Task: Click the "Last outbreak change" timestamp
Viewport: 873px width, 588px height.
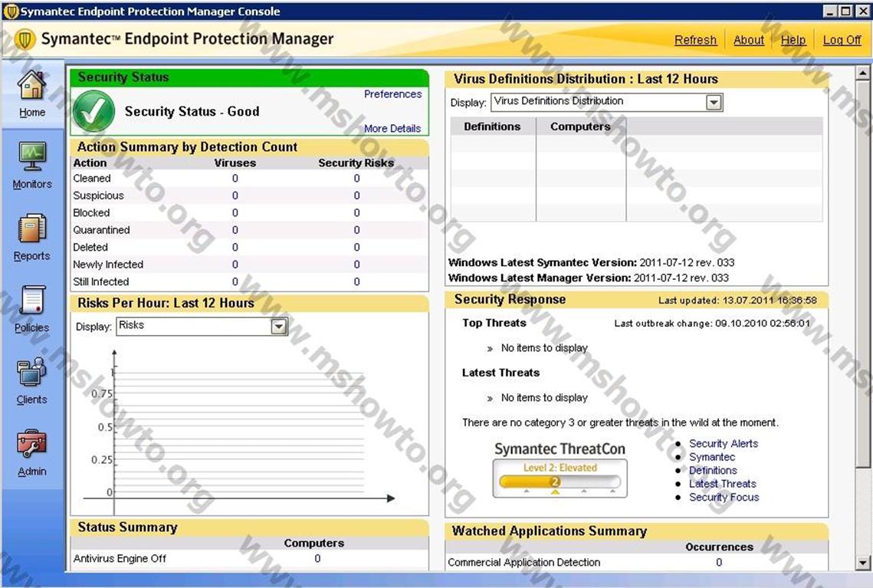Action: pyautogui.click(x=712, y=323)
